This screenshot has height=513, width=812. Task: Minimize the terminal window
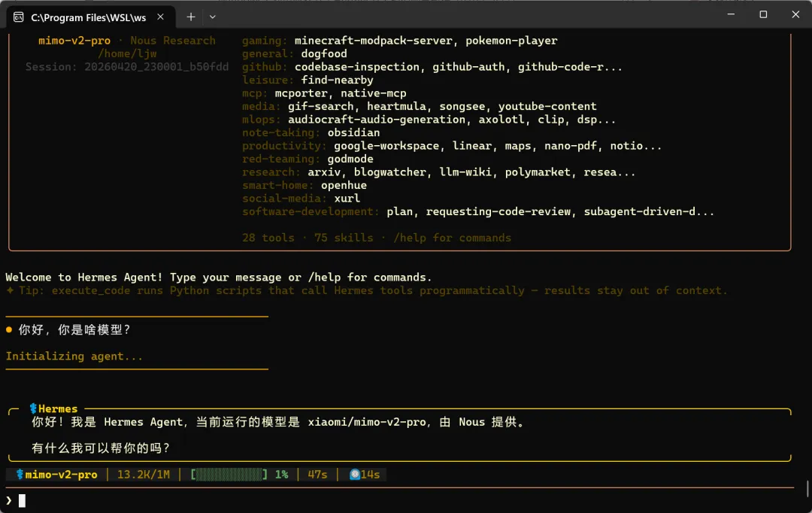point(731,14)
